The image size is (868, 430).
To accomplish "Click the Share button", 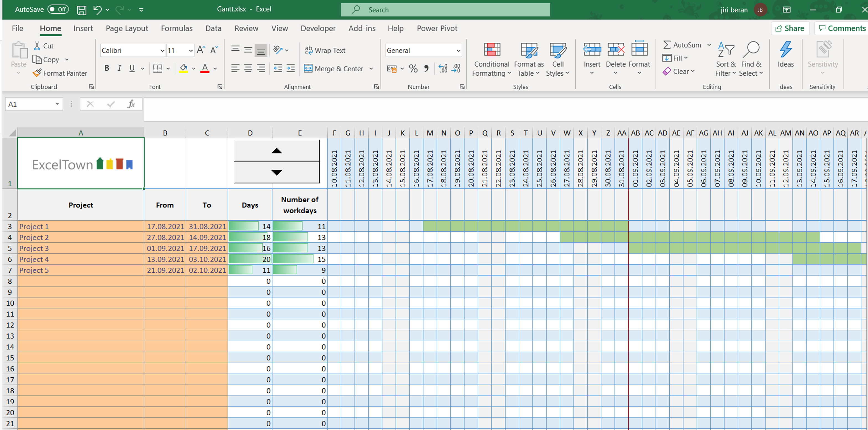I will (788, 27).
